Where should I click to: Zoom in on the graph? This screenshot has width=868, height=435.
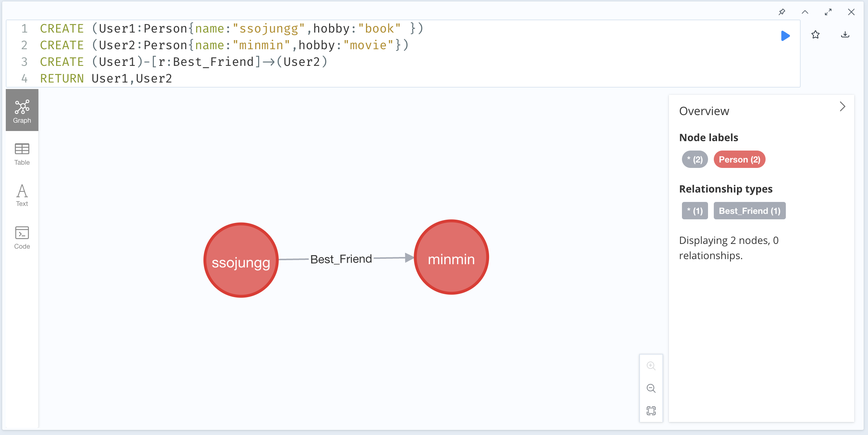(651, 366)
